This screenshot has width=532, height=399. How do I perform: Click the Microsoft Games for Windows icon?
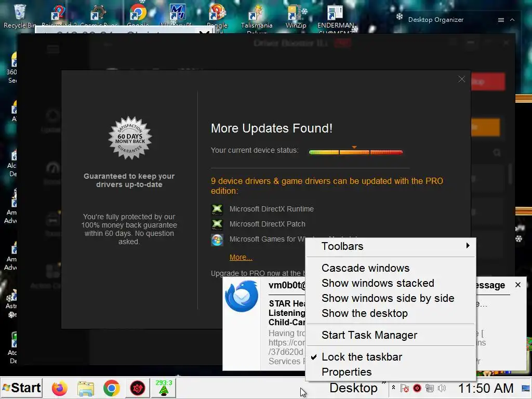click(x=217, y=240)
